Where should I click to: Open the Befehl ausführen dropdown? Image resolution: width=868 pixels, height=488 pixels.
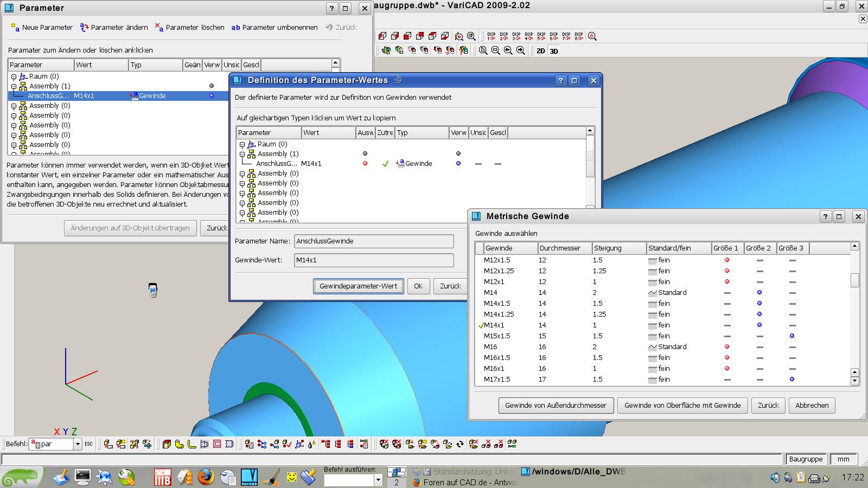(378, 480)
